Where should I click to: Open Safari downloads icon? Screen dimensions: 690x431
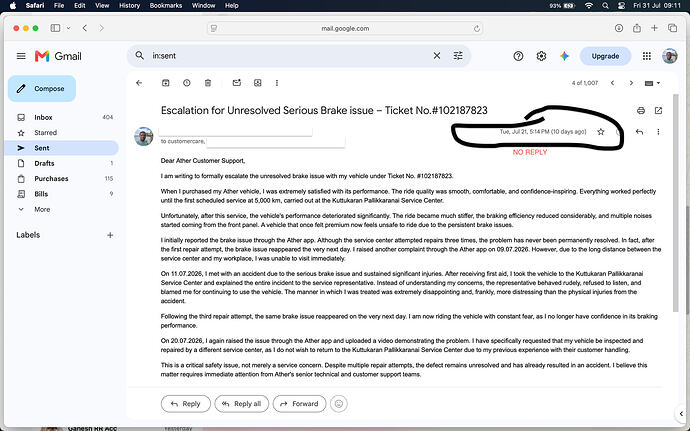tap(619, 28)
